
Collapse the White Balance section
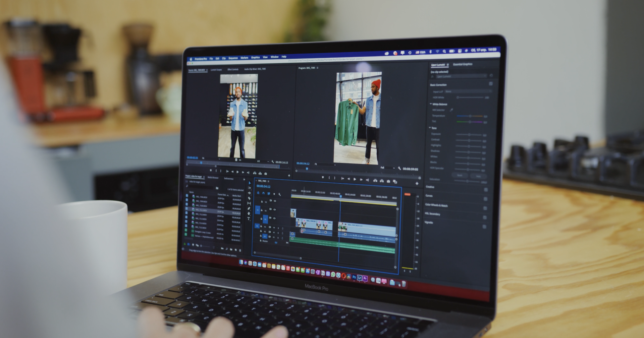tap(431, 104)
